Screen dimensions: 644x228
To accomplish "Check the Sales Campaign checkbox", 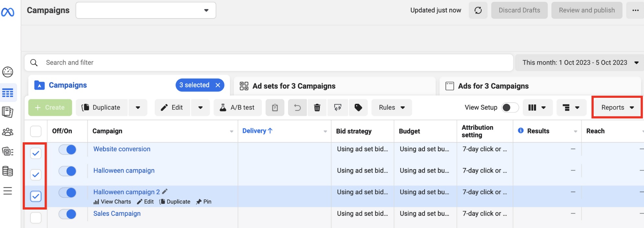I will [36, 218].
